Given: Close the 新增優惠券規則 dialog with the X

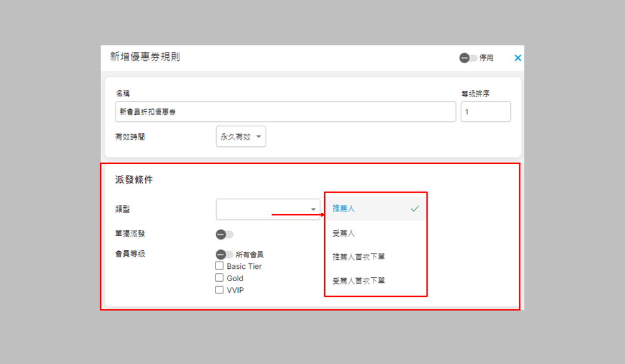Looking at the screenshot, I should [518, 58].
